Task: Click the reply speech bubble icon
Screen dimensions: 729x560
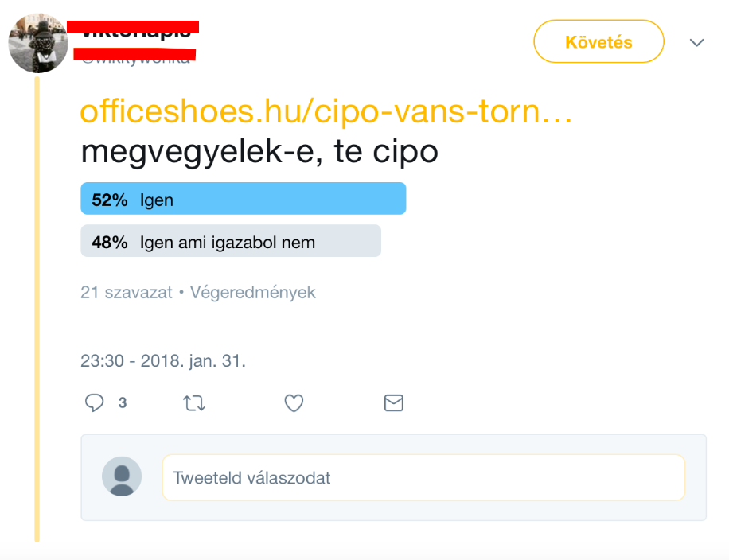Action: (x=95, y=403)
